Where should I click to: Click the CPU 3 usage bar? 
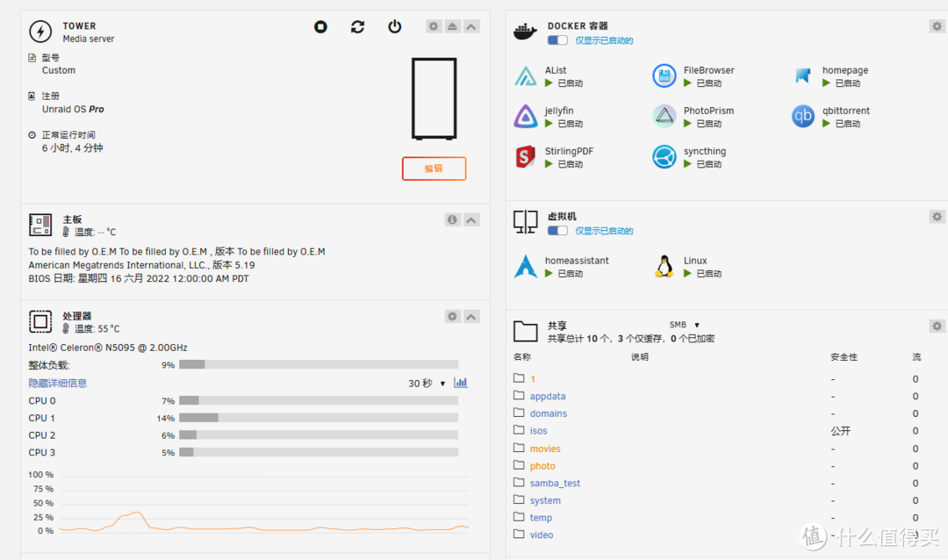tap(319, 452)
